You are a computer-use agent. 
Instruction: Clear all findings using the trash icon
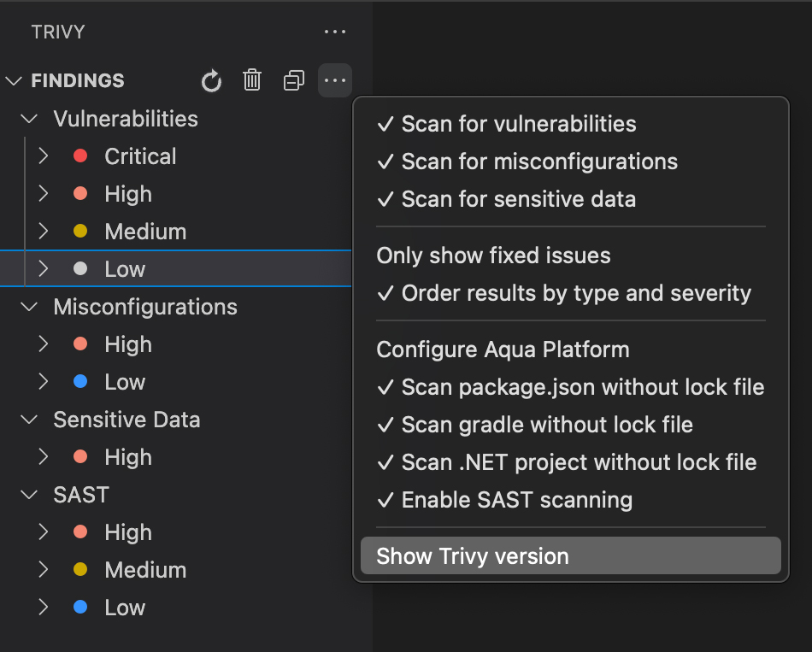252,80
